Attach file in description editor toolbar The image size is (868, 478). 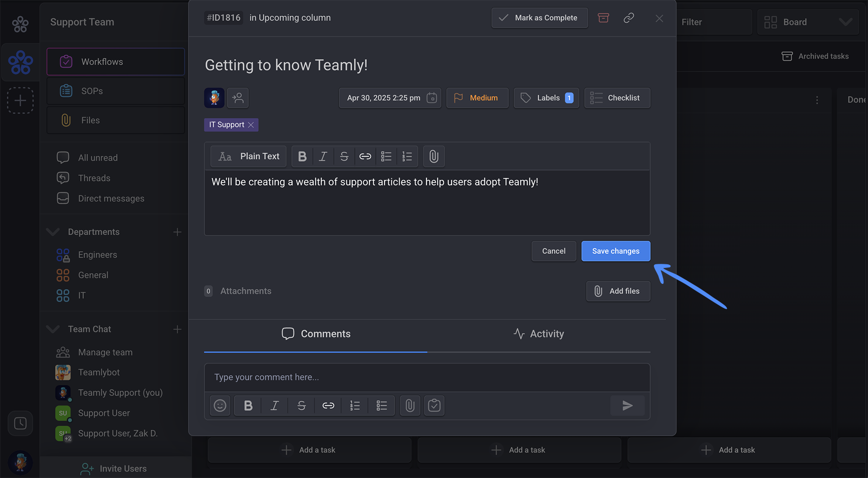tap(434, 156)
